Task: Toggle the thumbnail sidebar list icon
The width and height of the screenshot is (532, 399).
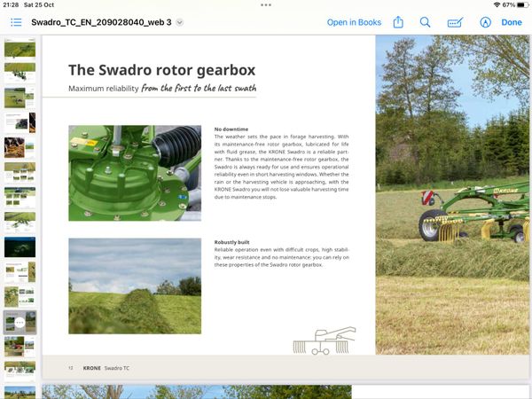Action: point(16,22)
